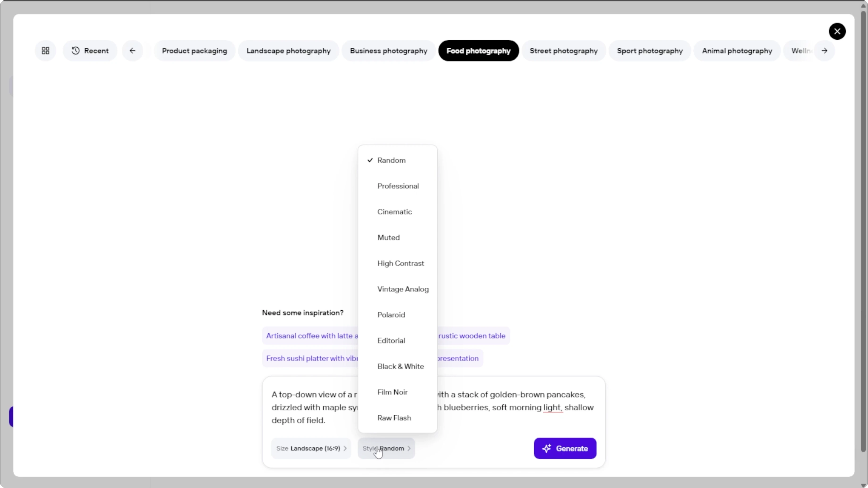Choose Black & White in the style menu
The width and height of the screenshot is (868, 488).
coord(398,366)
